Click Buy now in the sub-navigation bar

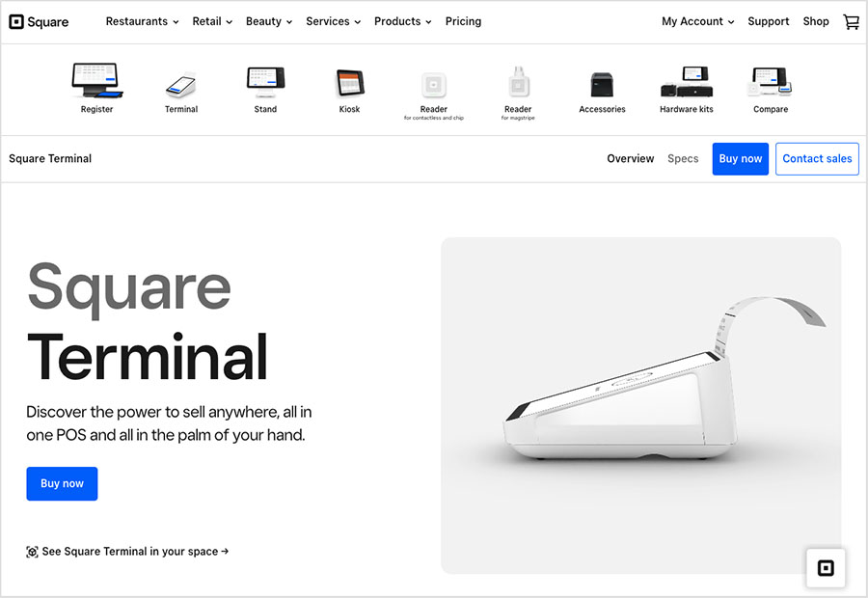740,159
